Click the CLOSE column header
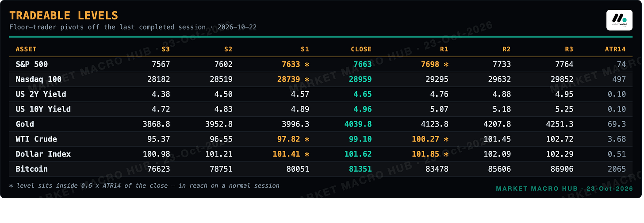This screenshot has height=223, width=644. 361,49
